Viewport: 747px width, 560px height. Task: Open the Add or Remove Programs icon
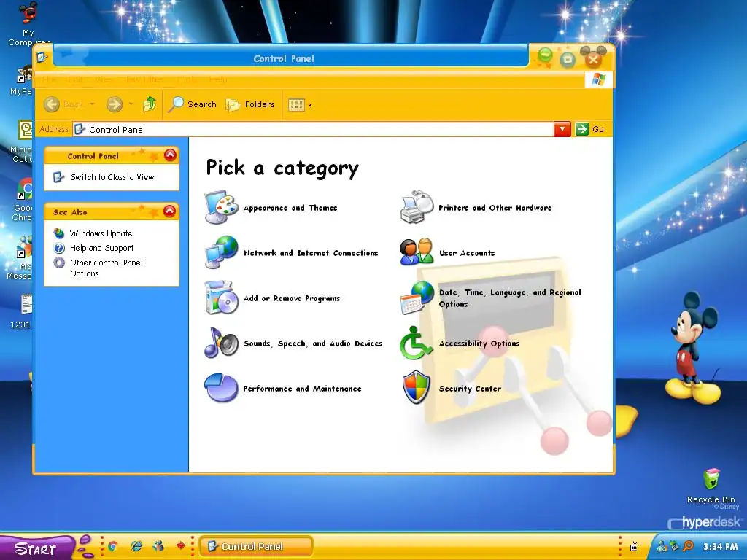click(x=222, y=297)
